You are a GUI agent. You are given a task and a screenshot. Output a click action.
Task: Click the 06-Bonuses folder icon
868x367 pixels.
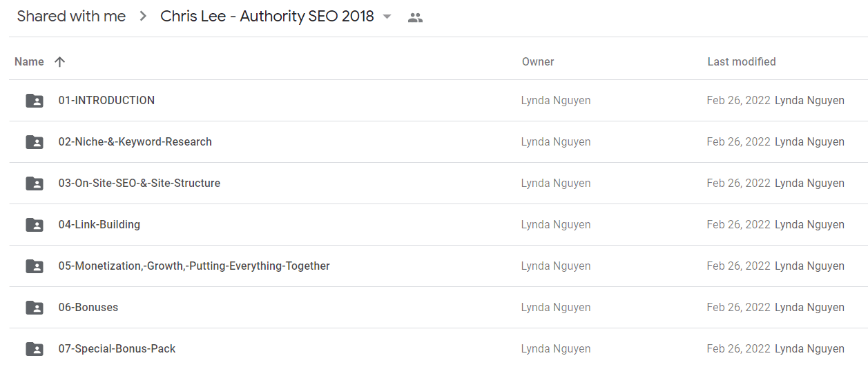tap(35, 308)
